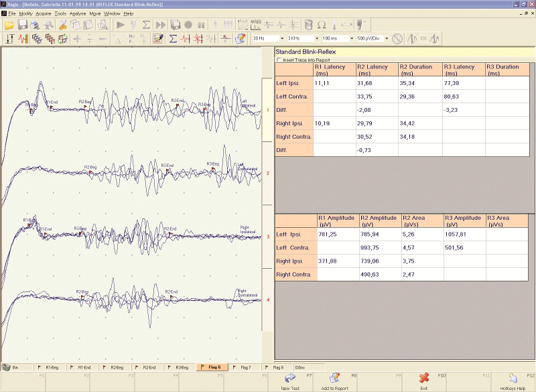Click Add to Report button

pyautogui.click(x=334, y=382)
